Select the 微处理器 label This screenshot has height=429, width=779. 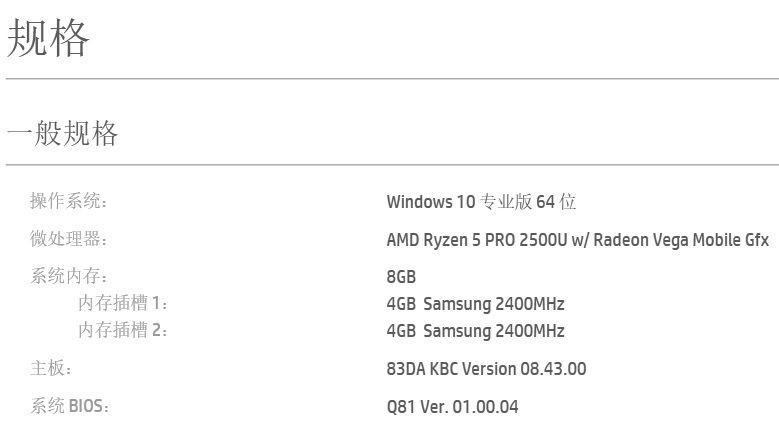[68, 240]
